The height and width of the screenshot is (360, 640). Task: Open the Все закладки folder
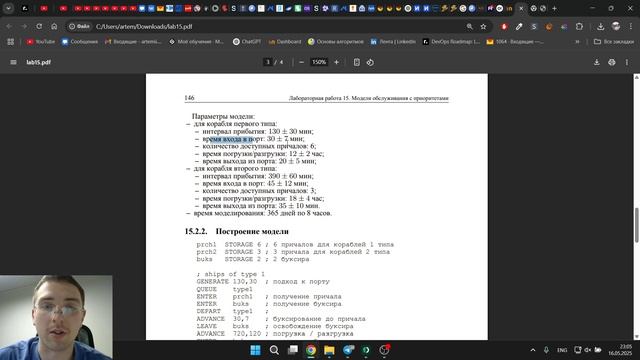tap(614, 42)
